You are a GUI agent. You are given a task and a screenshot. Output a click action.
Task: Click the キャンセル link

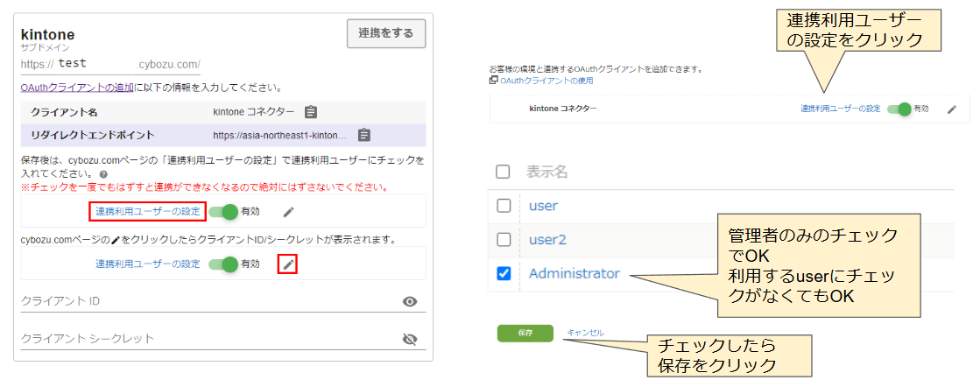(585, 334)
